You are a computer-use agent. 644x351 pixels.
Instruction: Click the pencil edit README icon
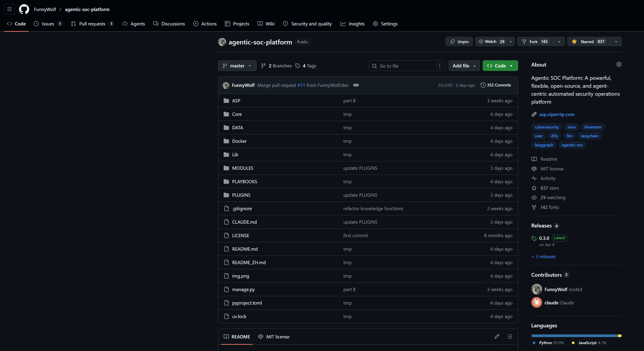click(x=497, y=336)
